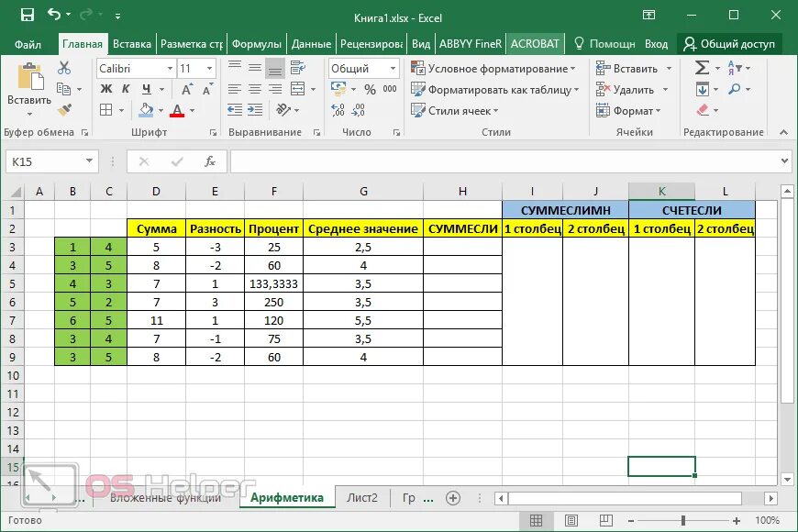Open the insert function fx dialog
Image resolution: width=798 pixels, height=532 pixels.
(210, 161)
